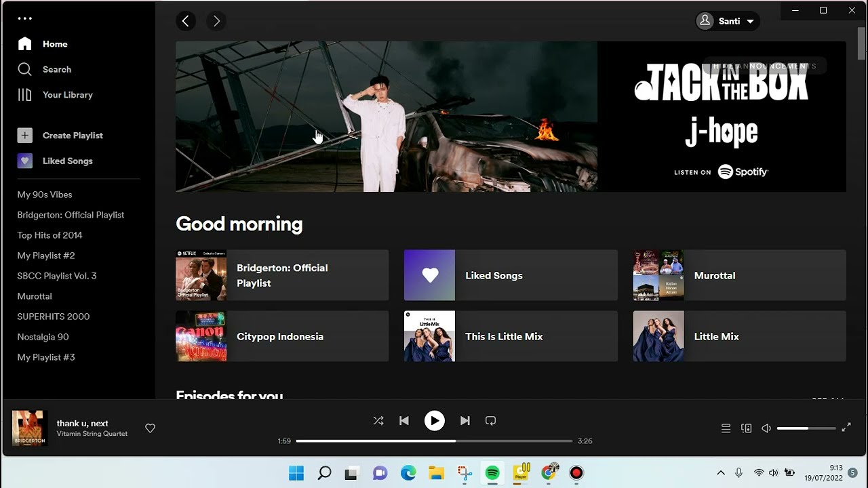
Task: Click the main view scrollbar
Action: [x=862, y=43]
